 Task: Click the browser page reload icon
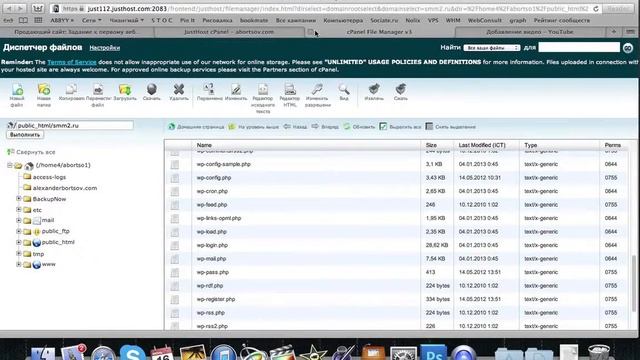596,9
